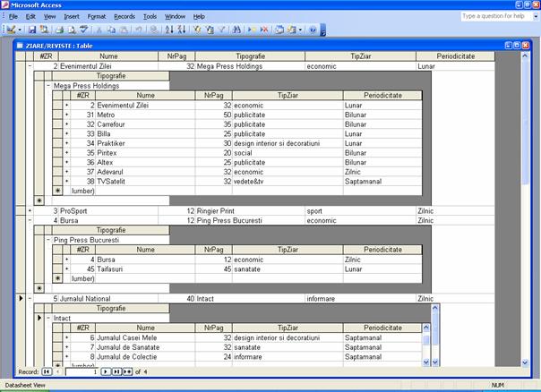This screenshot has width=541, height=392.
Task: Open the View mode dropdown arrow
Action: click(x=21, y=30)
